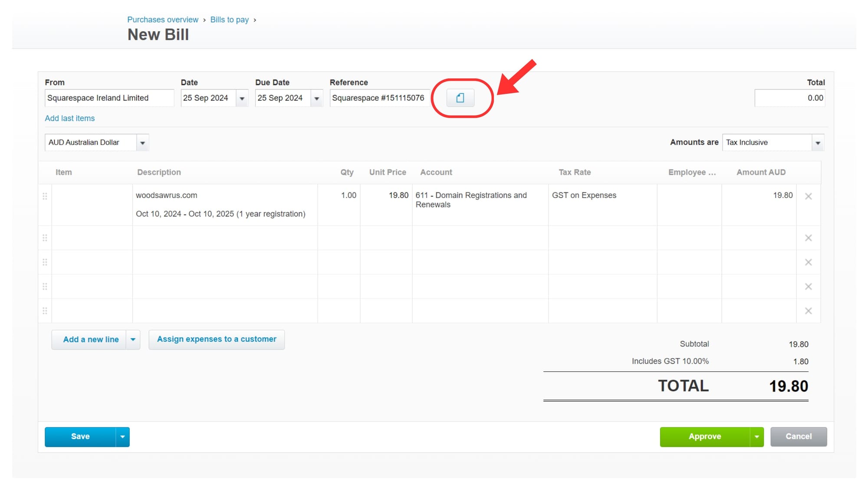
Task: Click the attach file icon beside Reference
Action: 460,98
